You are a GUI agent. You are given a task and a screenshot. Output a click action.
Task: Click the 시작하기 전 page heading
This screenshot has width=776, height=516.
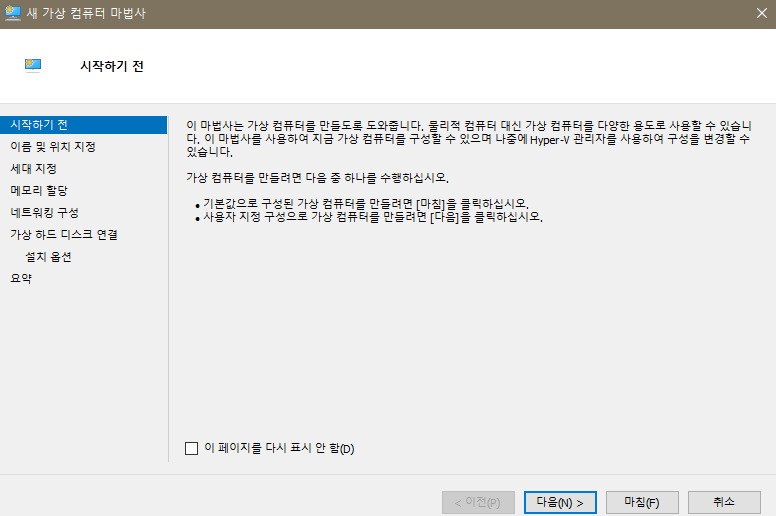[112, 66]
